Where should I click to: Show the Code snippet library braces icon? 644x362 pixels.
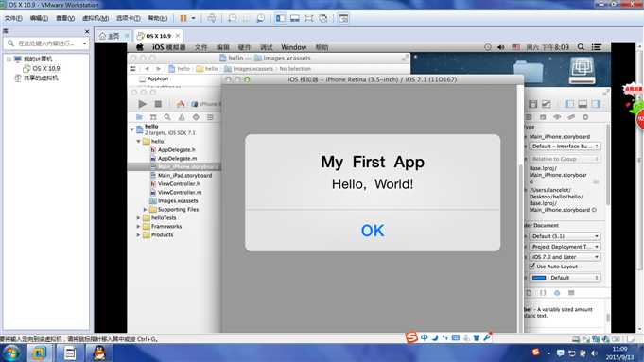point(543,293)
